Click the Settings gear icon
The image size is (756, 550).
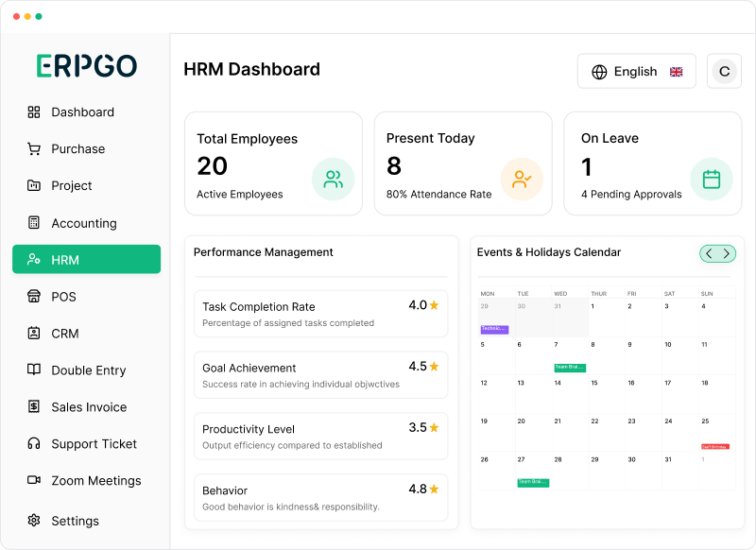[x=34, y=521]
